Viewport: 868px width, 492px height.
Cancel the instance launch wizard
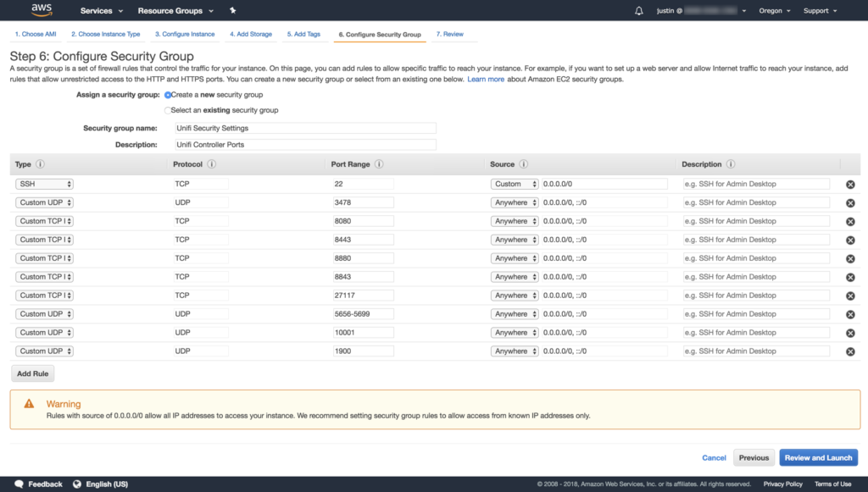click(714, 458)
